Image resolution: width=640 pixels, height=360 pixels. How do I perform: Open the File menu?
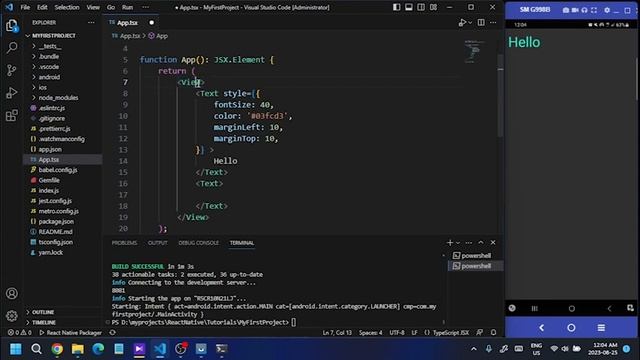pos(25,7)
